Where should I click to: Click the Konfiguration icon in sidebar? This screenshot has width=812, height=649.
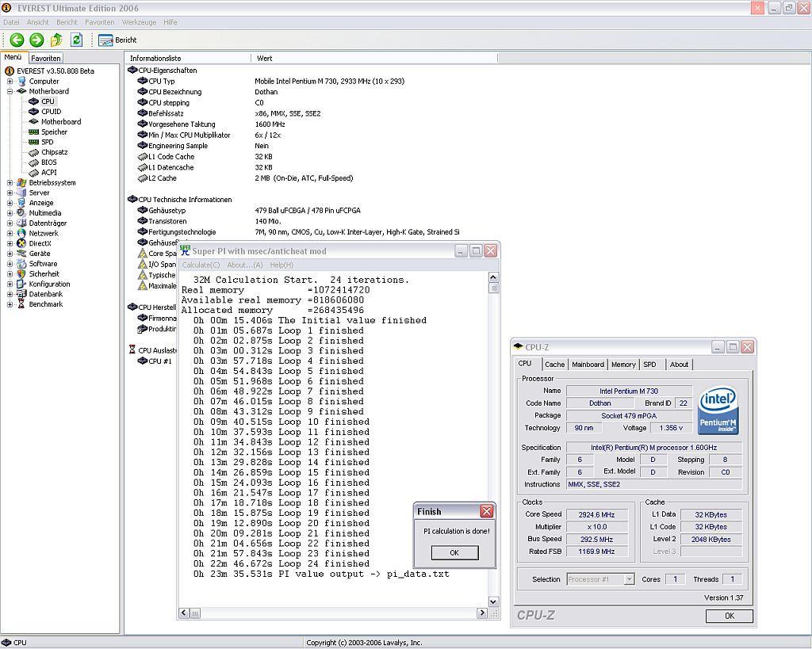[x=21, y=284]
